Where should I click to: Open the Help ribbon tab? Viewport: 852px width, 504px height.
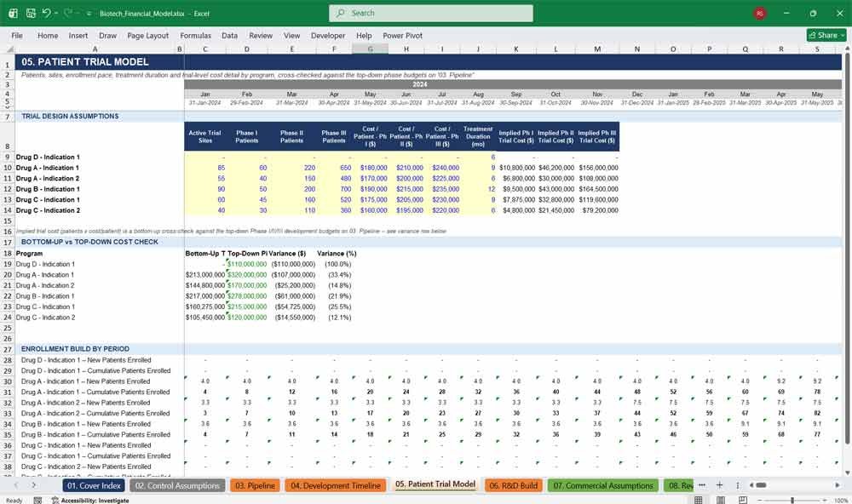coord(364,35)
